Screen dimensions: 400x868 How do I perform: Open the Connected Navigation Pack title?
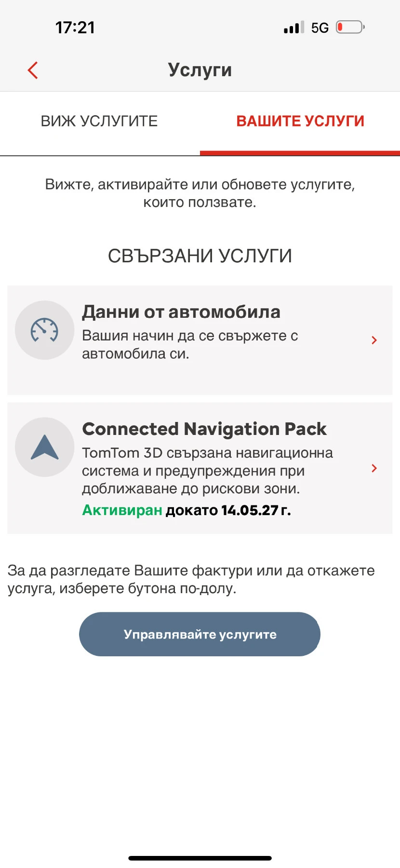[204, 429]
